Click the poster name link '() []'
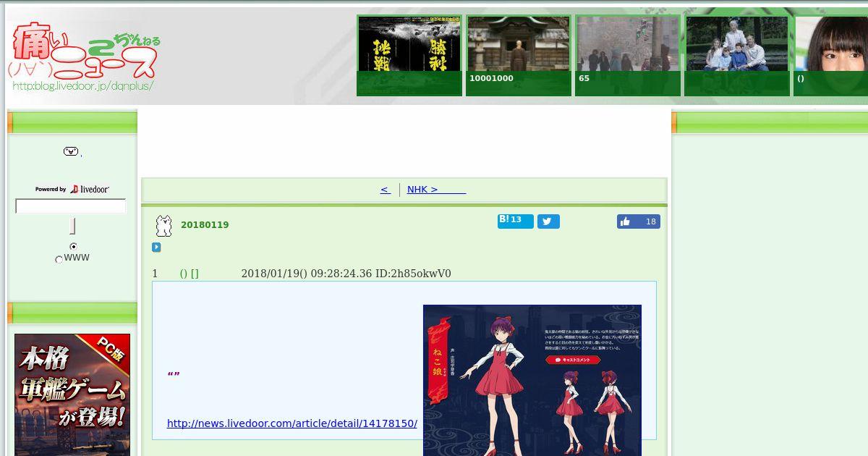868x456 pixels. pos(190,274)
